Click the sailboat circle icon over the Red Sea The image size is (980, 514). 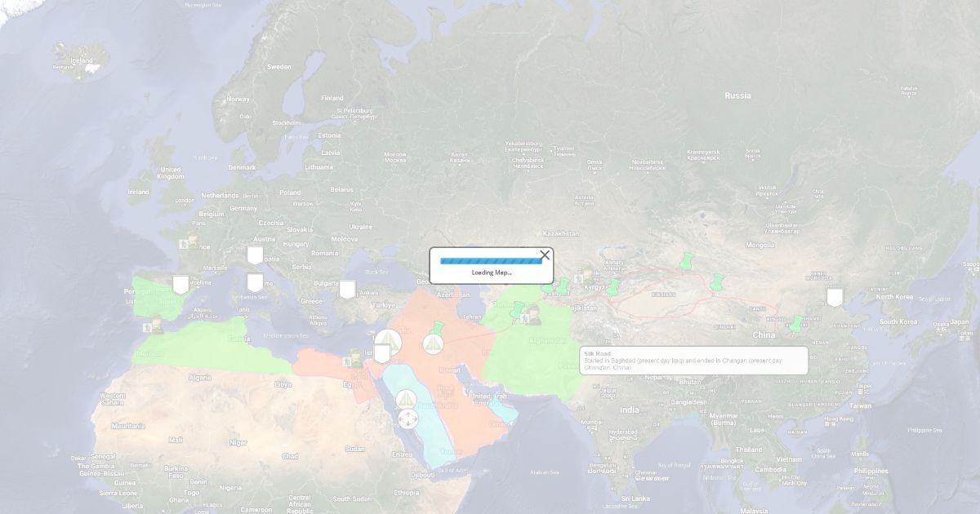(406, 400)
